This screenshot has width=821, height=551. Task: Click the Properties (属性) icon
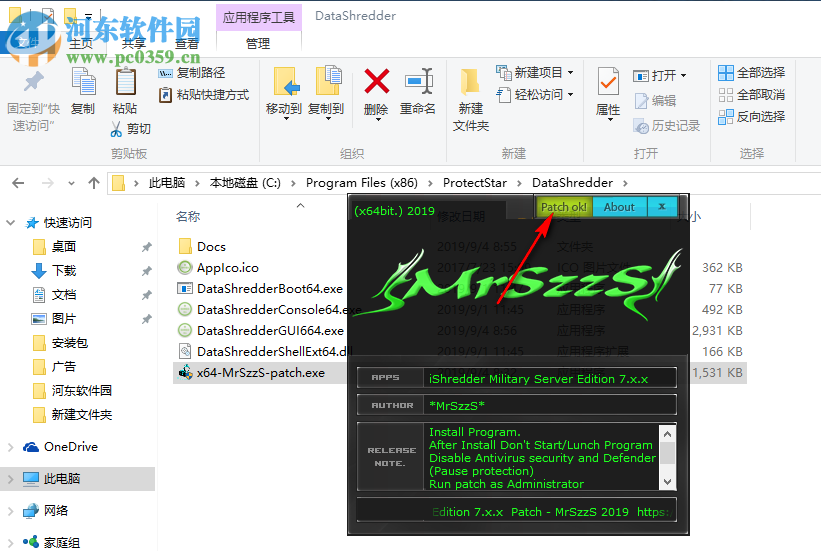[608, 82]
